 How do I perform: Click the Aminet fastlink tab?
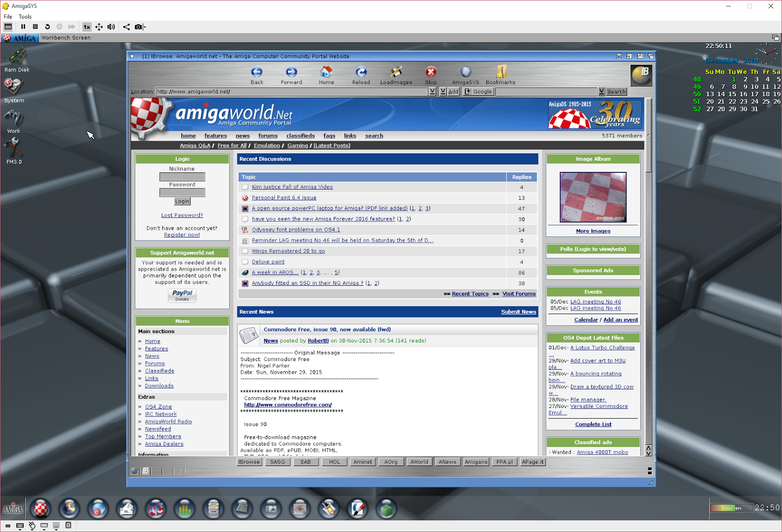pyautogui.click(x=363, y=462)
